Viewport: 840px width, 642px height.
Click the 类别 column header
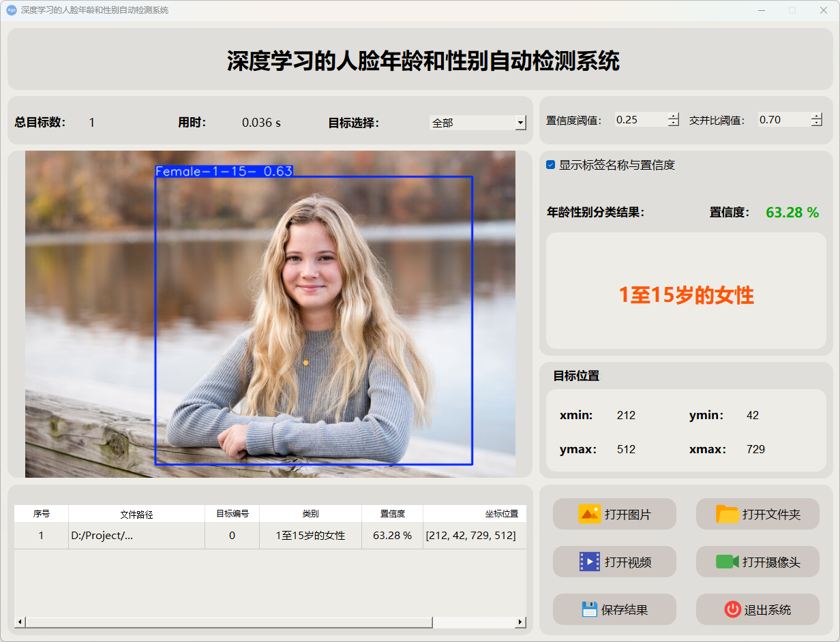[310, 514]
